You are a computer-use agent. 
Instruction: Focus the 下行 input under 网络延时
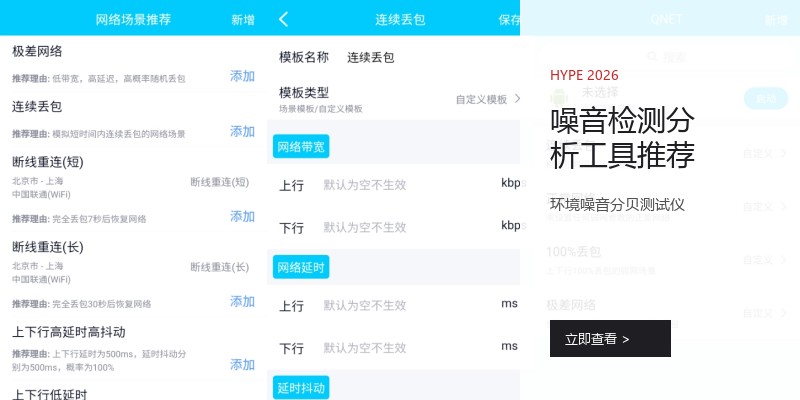point(365,348)
